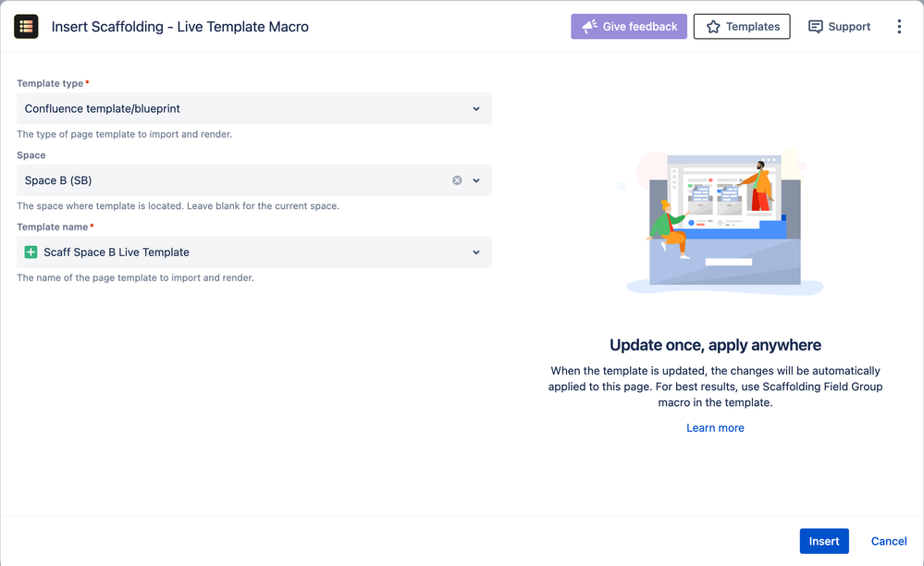
Task: Open the three-dot more options menu
Action: click(x=899, y=27)
